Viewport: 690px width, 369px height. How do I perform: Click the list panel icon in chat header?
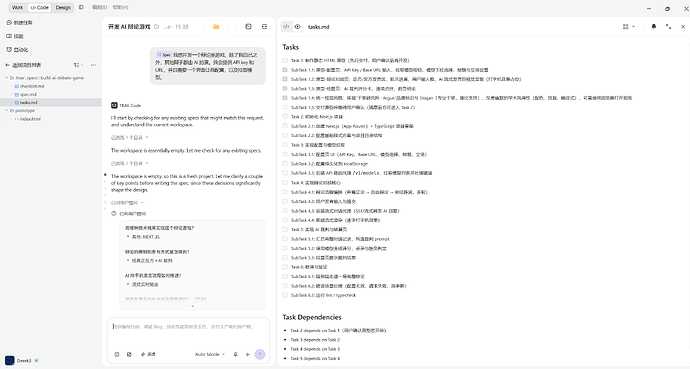(264, 27)
